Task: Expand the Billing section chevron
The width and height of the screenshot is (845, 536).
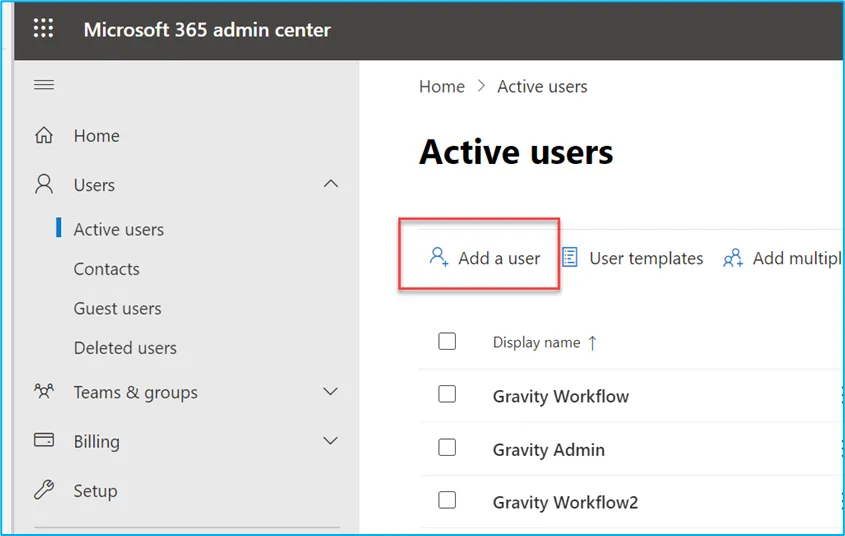Action: 330,441
